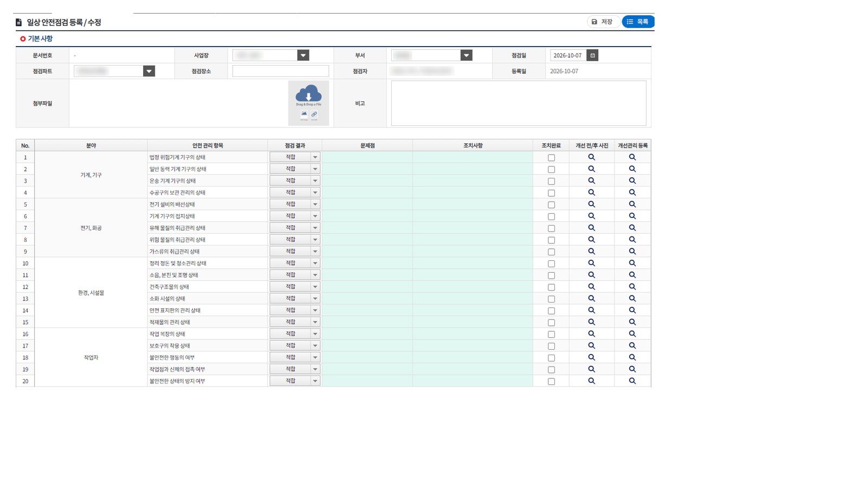Open 개선관리 등록 magnifier for row 1
This screenshot has width=868, height=488.
coord(632,157)
